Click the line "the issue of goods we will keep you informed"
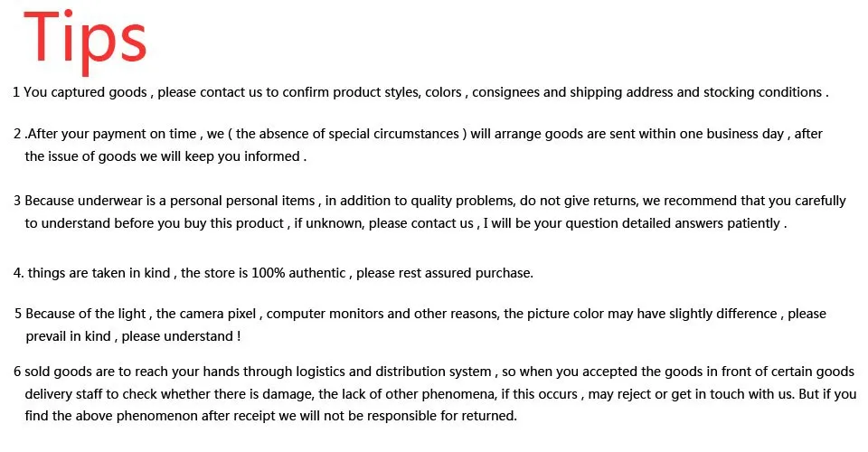 165,156
